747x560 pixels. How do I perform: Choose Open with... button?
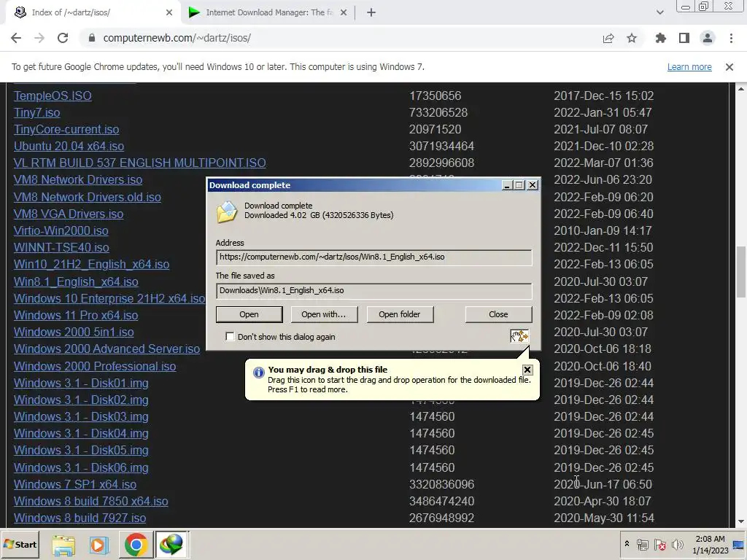pyautogui.click(x=323, y=314)
